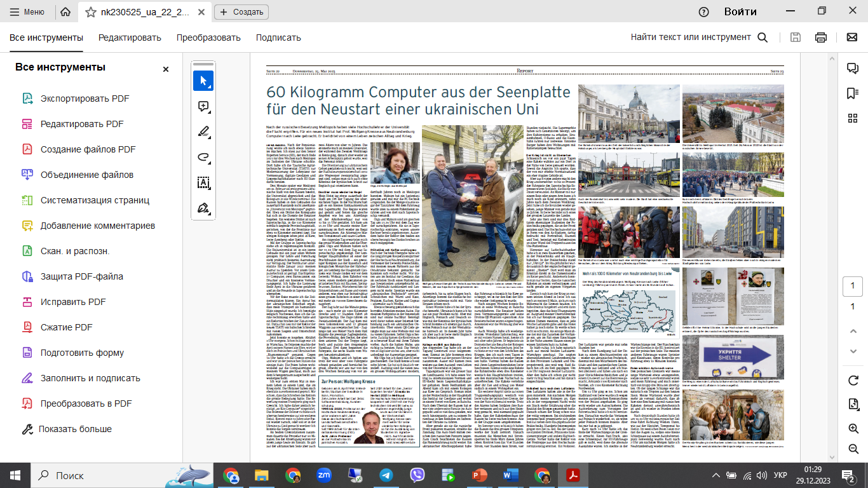Open Экспортировать PDF tool
This screenshot has height=488, width=868.
click(85, 98)
